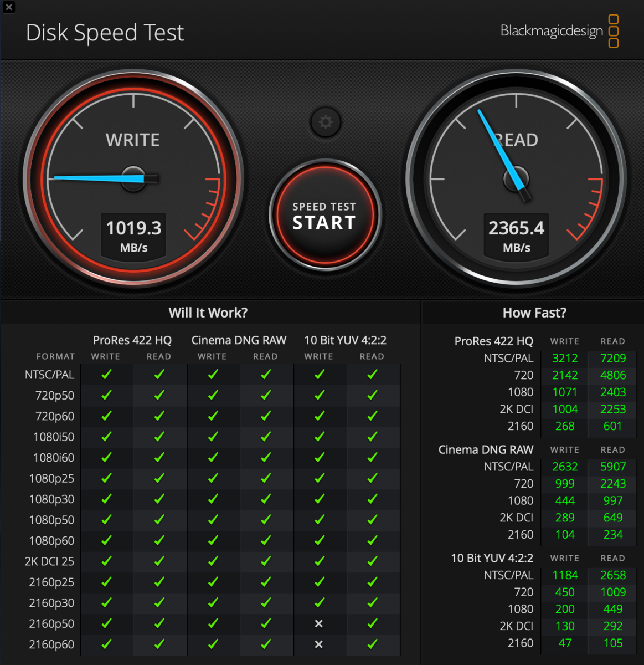Click the checkmark for 720p50 10 Bit YUV write

coord(319,395)
